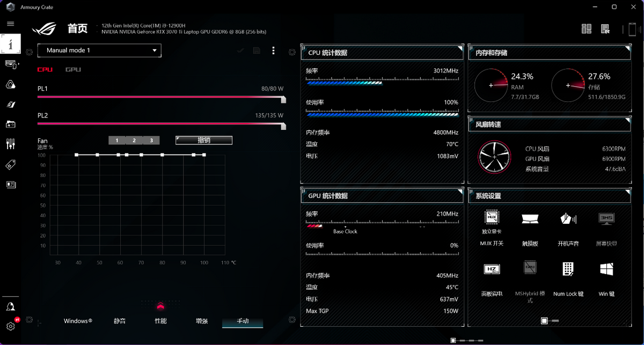Click the RAM usage gauge
Image resolution: width=644 pixels, height=345 pixels.
tap(491, 85)
